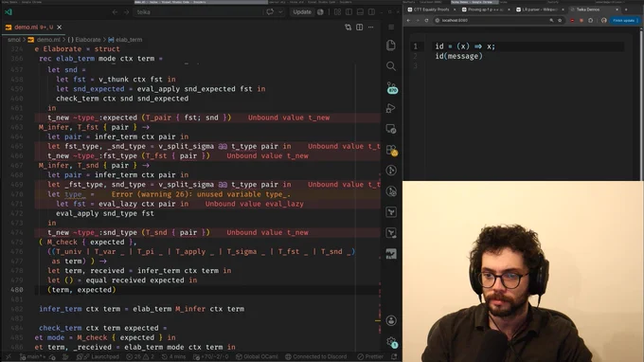
Task: Click the 'Unbound value eval_lazy' error message
Action: click(x=254, y=204)
